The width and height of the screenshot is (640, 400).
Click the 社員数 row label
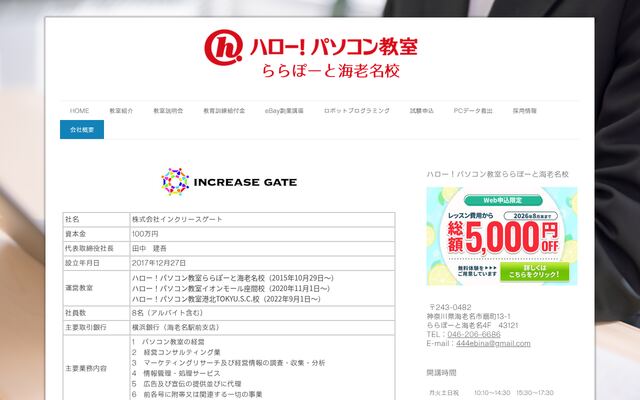tap(76, 313)
